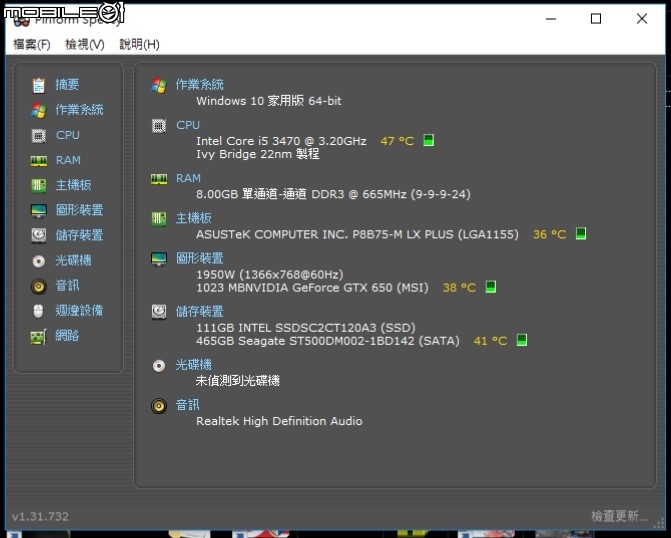The height and width of the screenshot is (538, 671).
Task: Open the 圖形裝置 heading link in summary
Action: (x=200, y=258)
